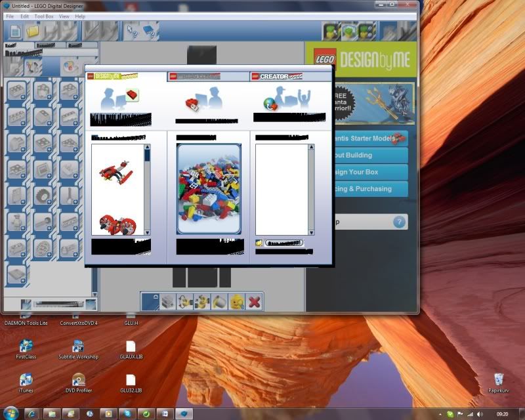
Task: Select the gray bricks clone tool
Action: click(168, 302)
